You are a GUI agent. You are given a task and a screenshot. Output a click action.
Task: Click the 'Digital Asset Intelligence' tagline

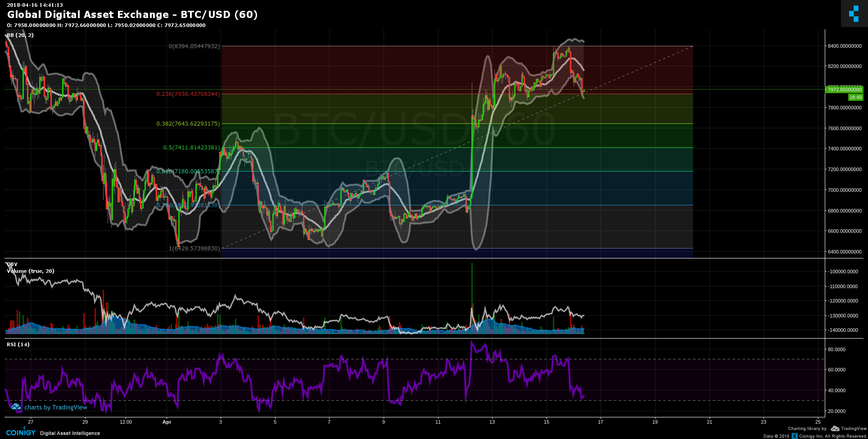70,434
